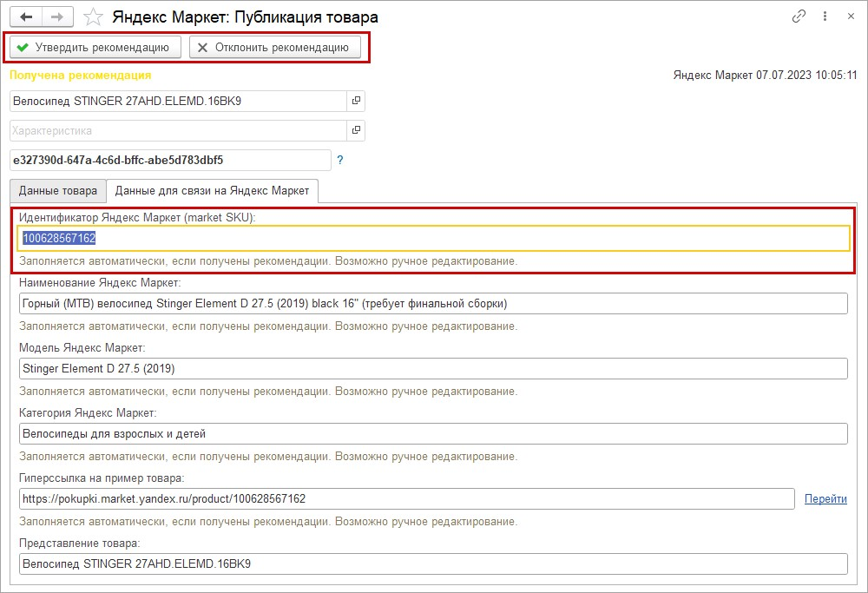Open the Характеристика item with its open icon
Viewport: 868px width, 593px height.
coord(356,130)
